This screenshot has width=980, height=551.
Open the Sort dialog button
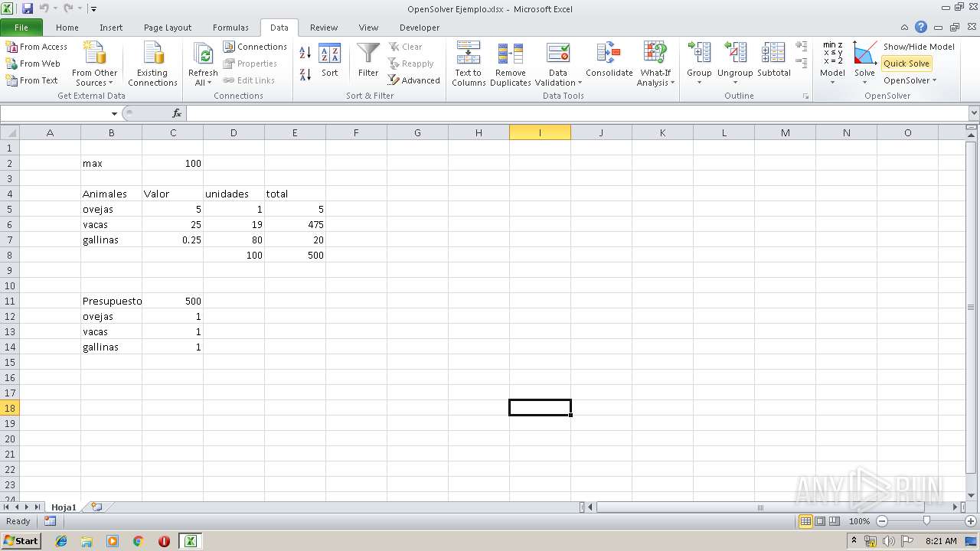329,61
